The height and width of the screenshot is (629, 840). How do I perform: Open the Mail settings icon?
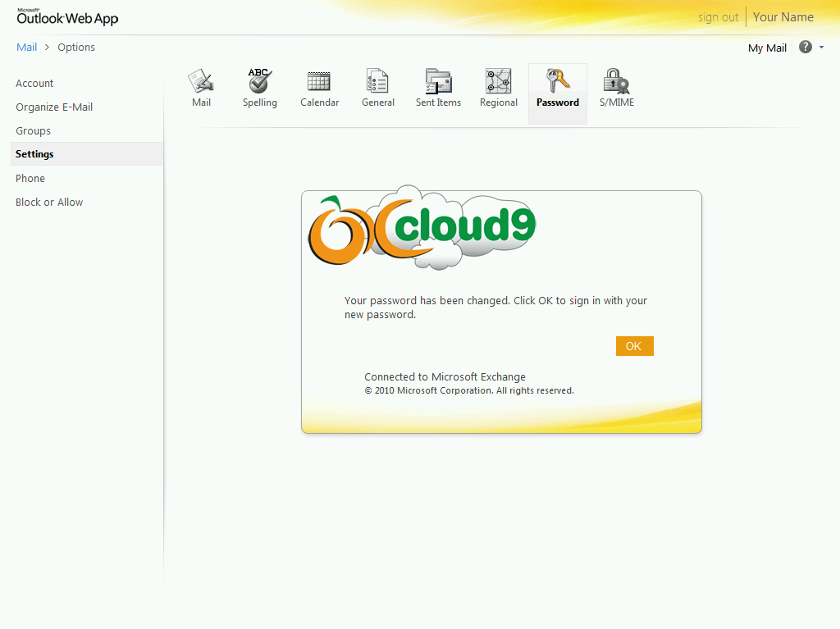[x=202, y=81]
